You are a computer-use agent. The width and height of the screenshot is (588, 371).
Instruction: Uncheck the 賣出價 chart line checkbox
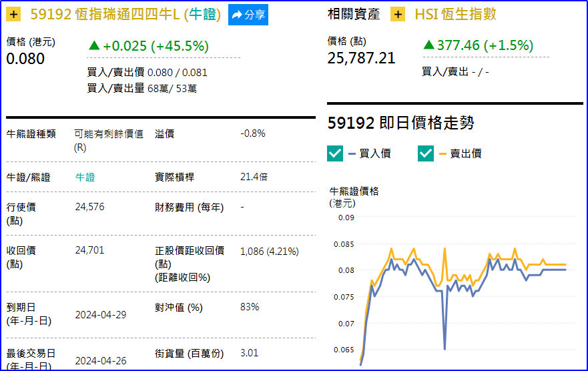tap(426, 153)
